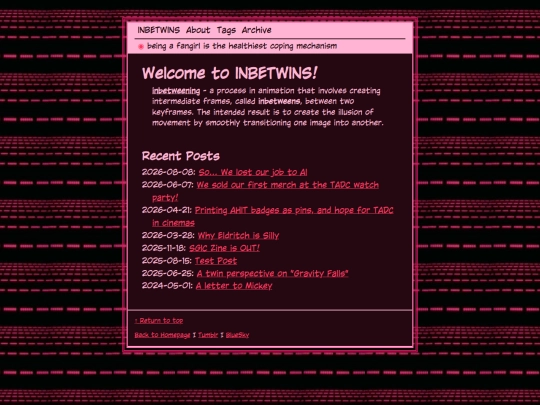The height and width of the screenshot is (405, 540).
Task: Open 'A letter to Mickey' post
Action: tap(234, 286)
